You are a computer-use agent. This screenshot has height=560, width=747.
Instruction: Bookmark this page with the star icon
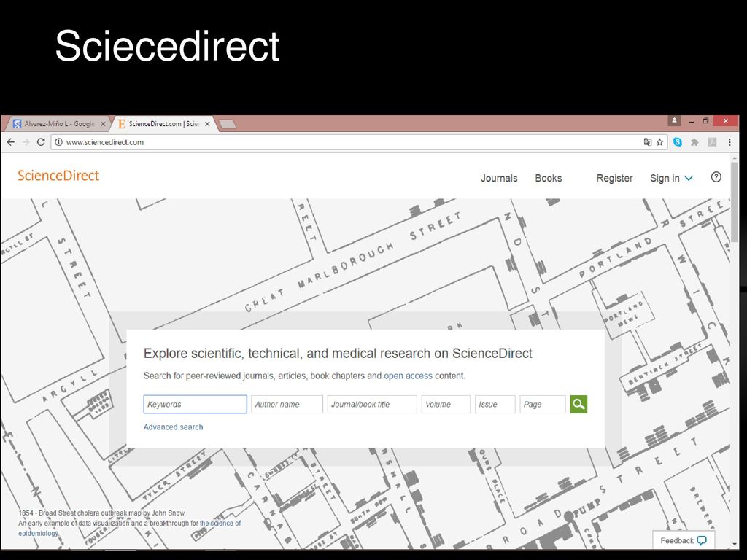(659, 142)
